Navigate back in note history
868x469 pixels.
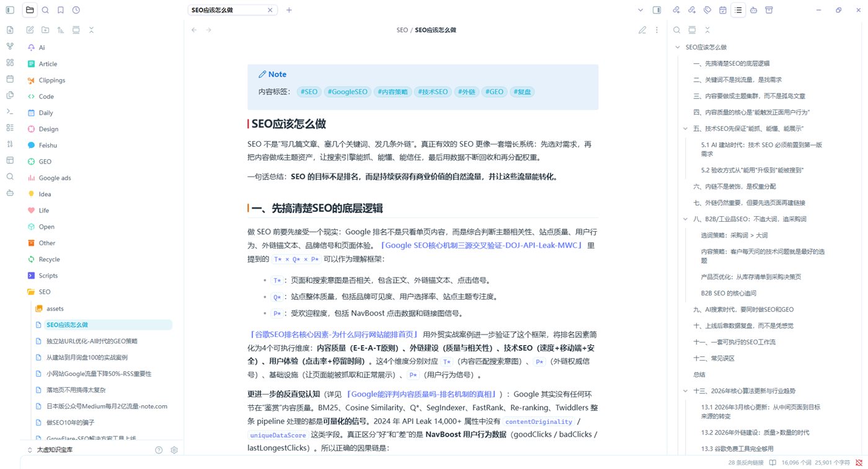[194, 30]
